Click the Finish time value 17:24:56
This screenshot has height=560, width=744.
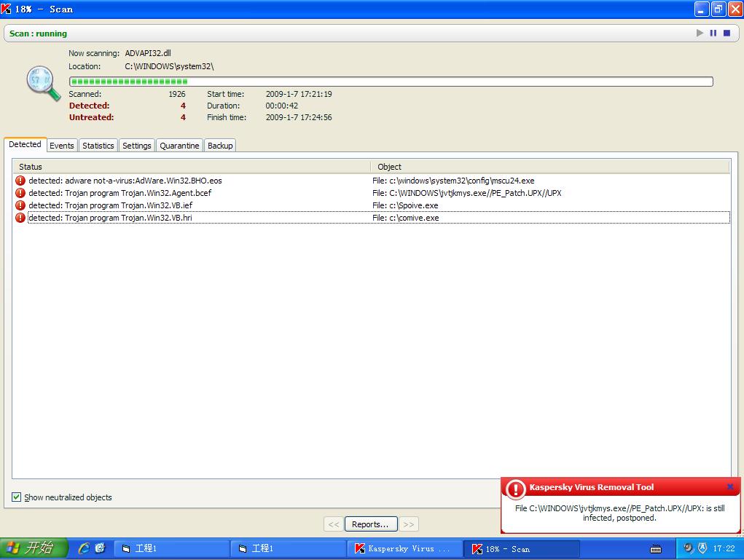299,117
